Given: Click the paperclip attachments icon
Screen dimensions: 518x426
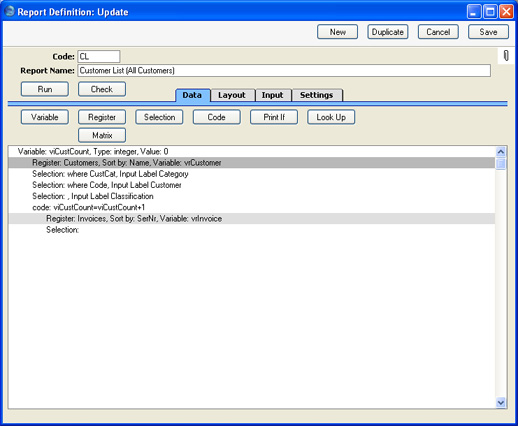Looking at the screenshot, I should 506,56.
